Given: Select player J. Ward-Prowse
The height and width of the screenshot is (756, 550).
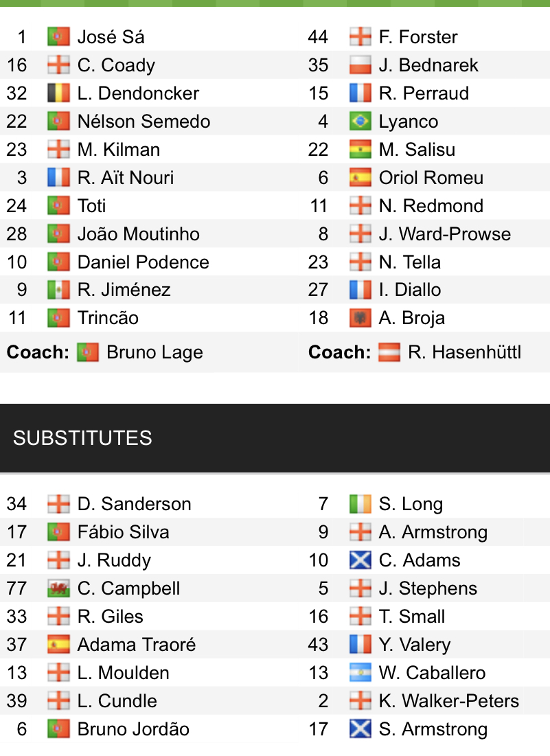Looking at the screenshot, I should (x=444, y=234).
